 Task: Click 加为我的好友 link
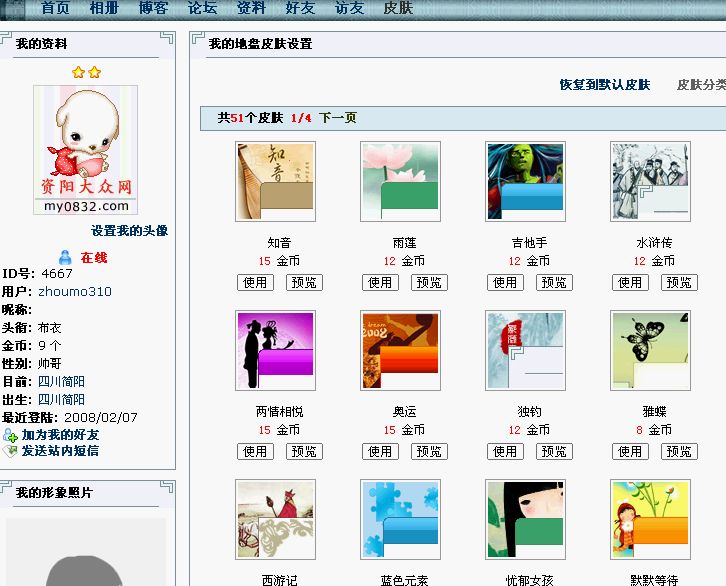point(60,435)
